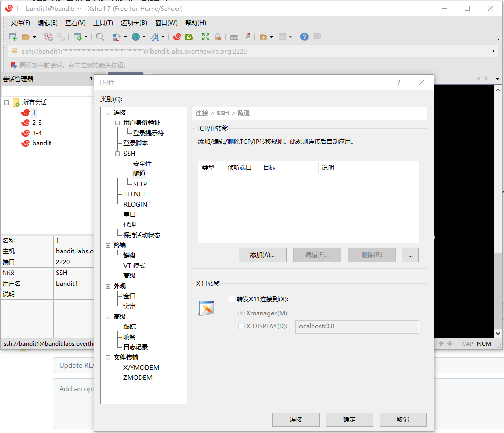Open the 选项卡(B) menu

click(x=134, y=23)
